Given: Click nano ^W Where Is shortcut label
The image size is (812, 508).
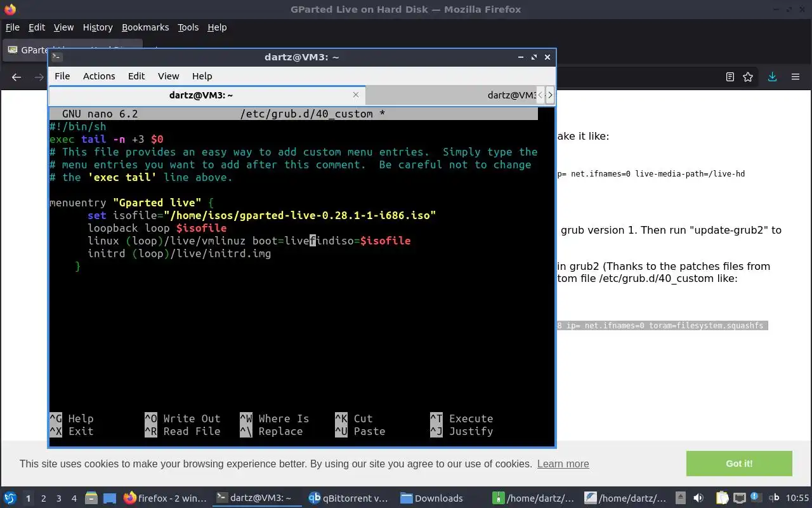Looking at the screenshot, I should pyautogui.click(x=275, y=418).
